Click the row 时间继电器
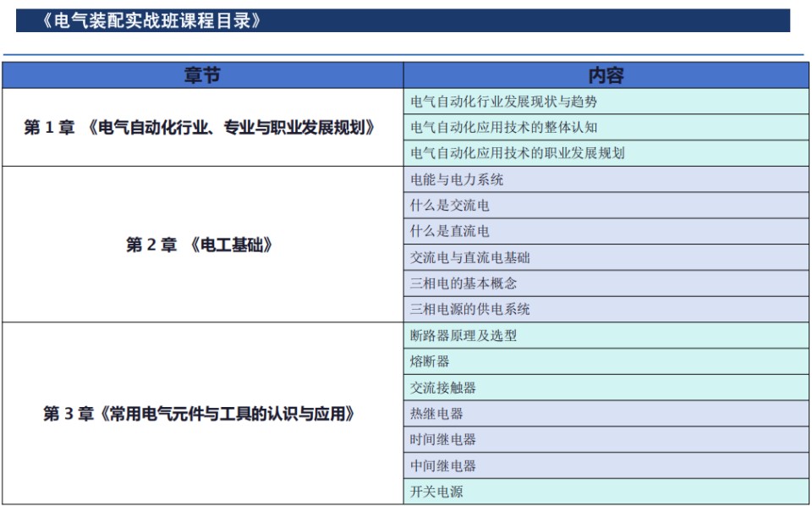Viewport: 812px width, 506px height. coord(606,440)
